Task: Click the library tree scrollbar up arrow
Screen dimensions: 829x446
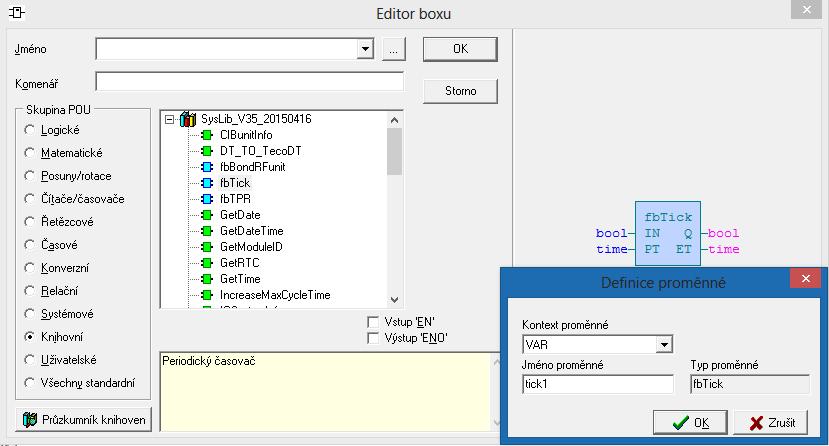Action: pos(394,120)
